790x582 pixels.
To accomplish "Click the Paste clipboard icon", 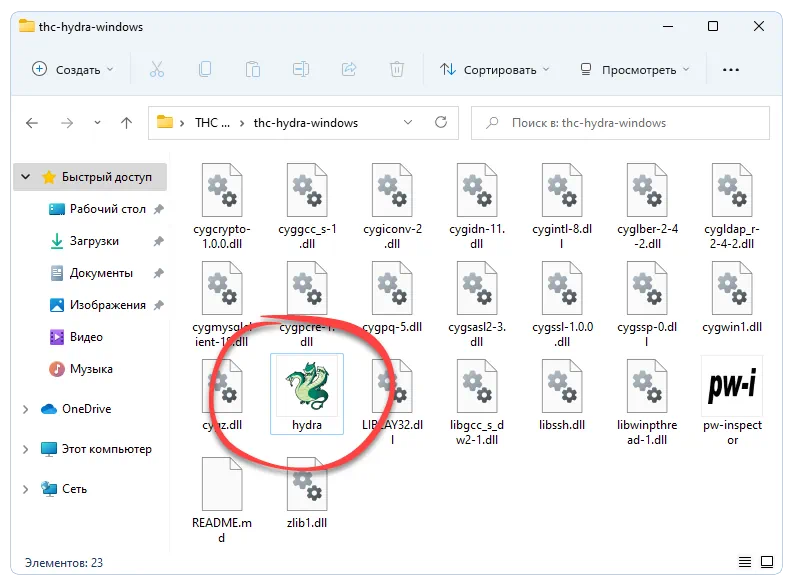I will (x=253, y=69).
